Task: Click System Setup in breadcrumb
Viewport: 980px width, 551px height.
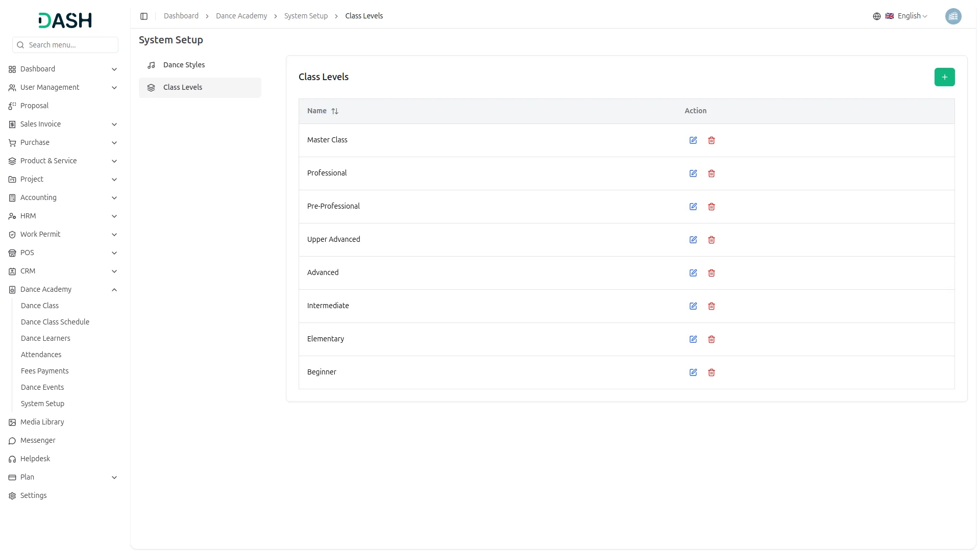Action: [306, 16]
